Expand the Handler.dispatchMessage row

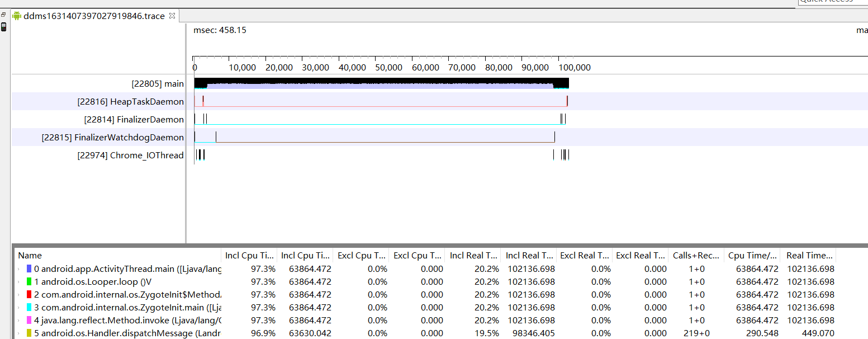coord(20,333)
